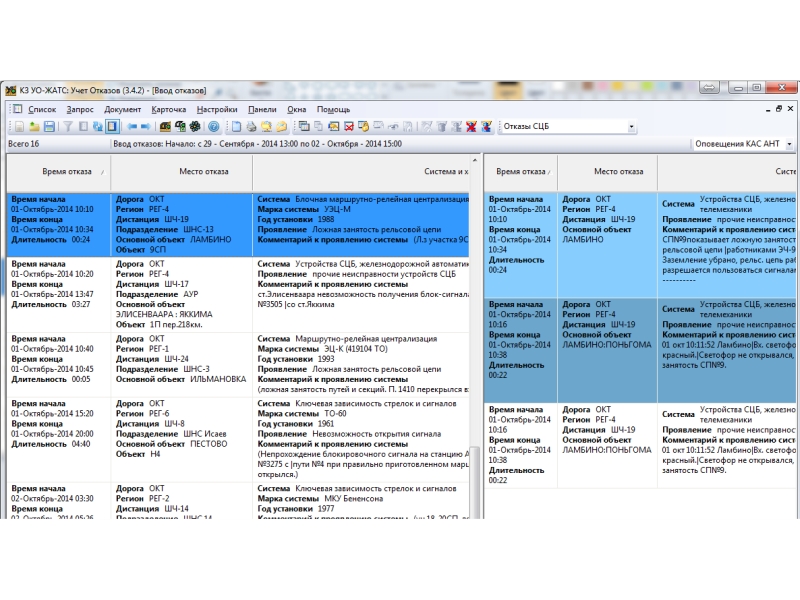This screenshot has width=800, height=600.
Task: Click the ШНС Исаев subdivision value
Action: pos(205,434)
